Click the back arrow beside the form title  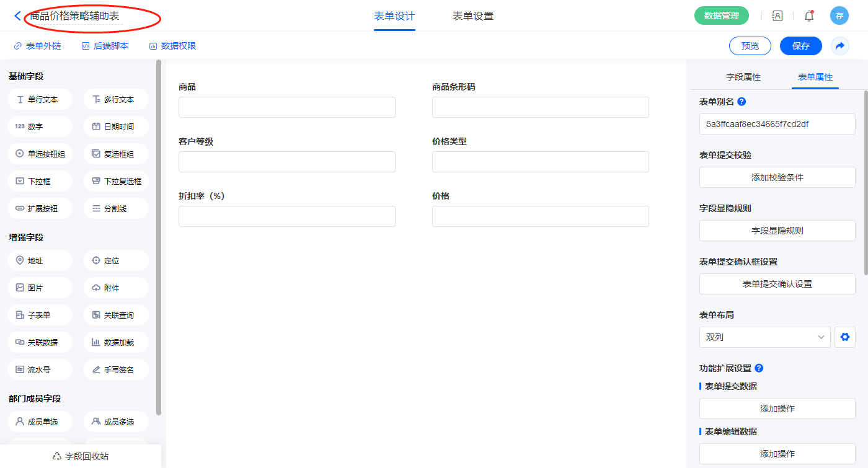coord(17,16)
